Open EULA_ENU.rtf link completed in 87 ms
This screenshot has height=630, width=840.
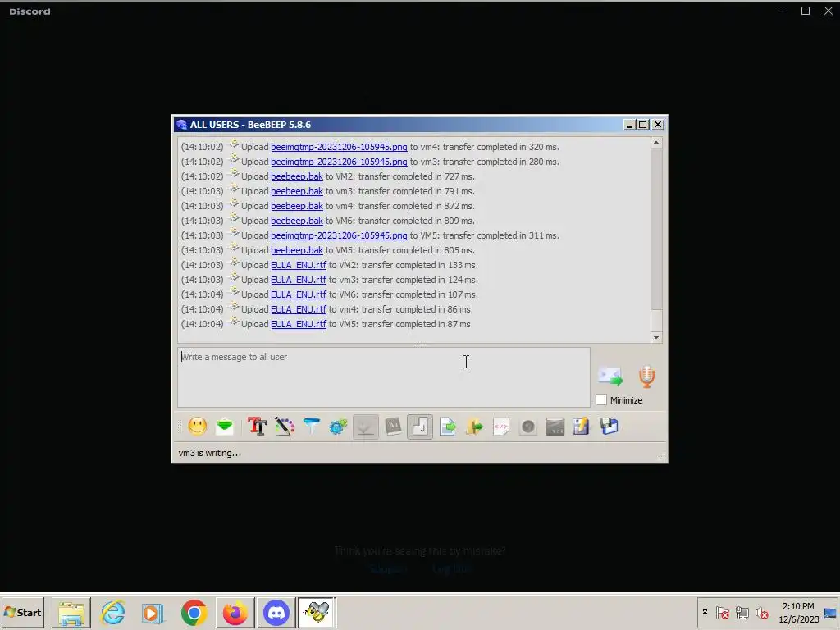(299, 324)
